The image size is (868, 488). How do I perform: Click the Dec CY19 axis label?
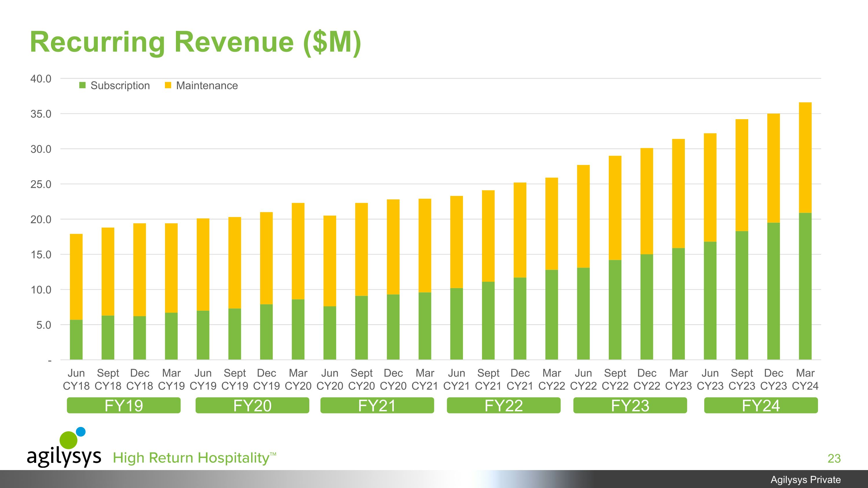266,379
